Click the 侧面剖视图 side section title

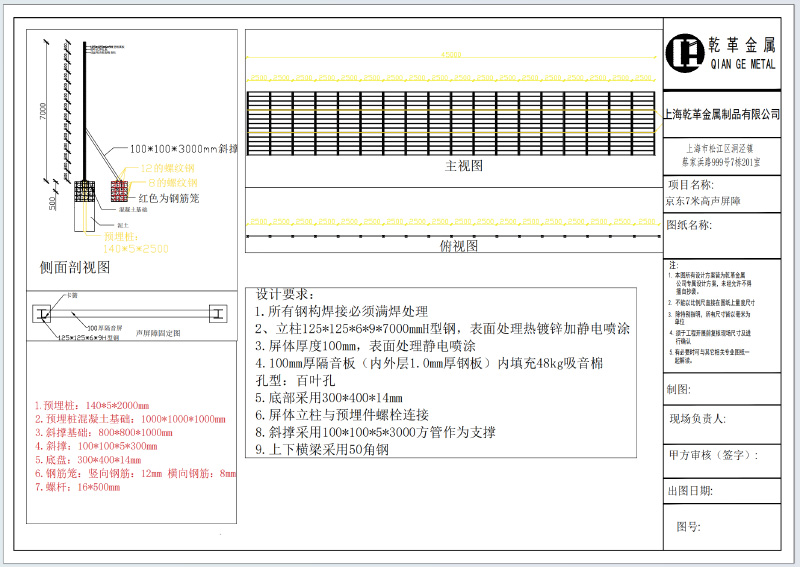click(x=75, y=268)
